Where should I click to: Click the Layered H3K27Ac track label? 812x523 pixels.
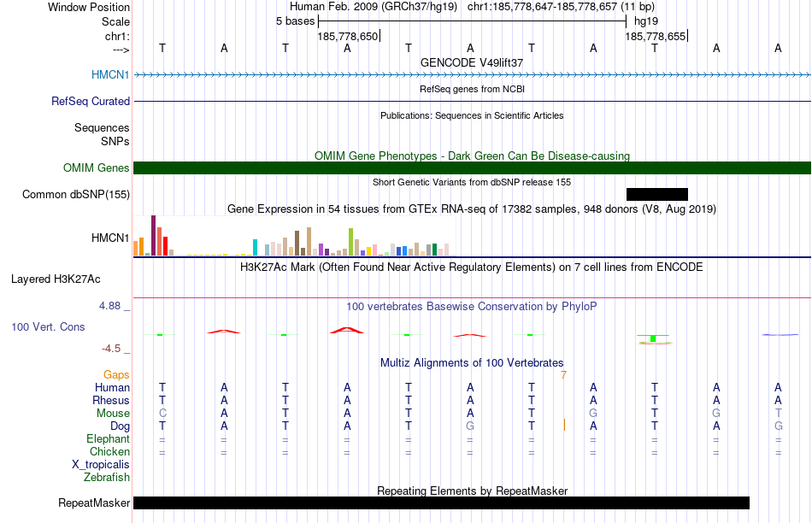coord(56,279)
